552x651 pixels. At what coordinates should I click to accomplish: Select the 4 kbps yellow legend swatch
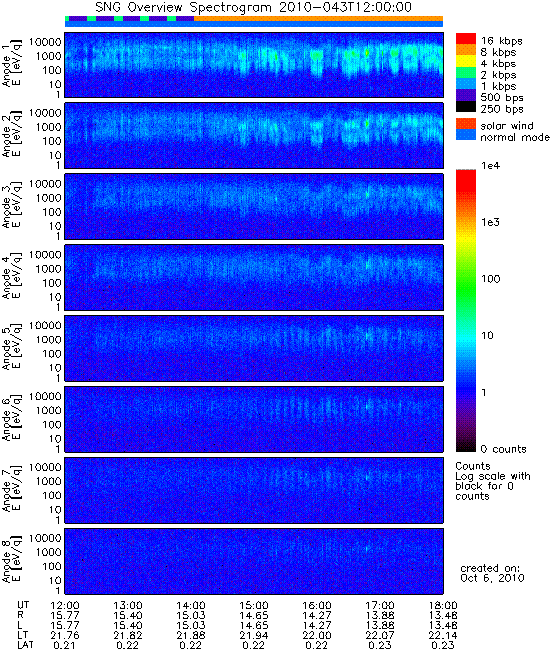point(466,61)
